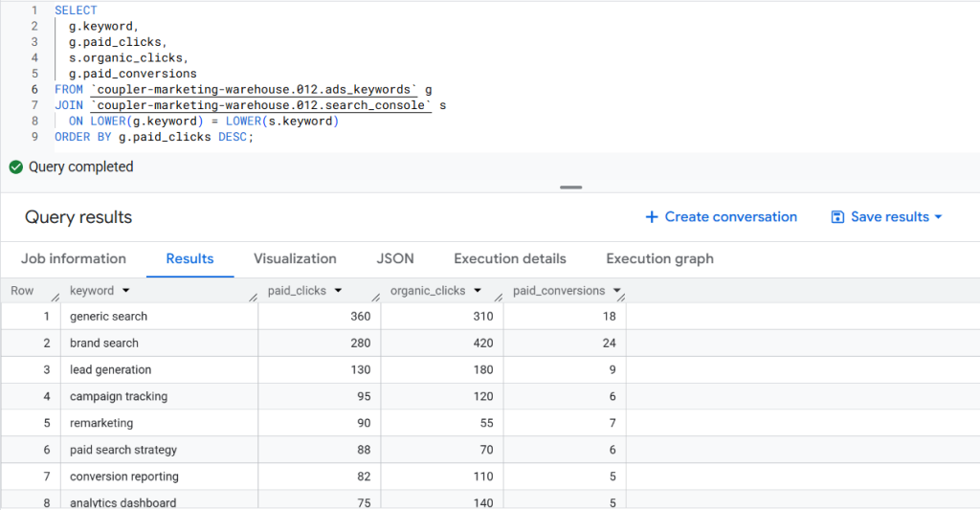This screenshot has width=980, height=510.
Task: Click line number 6 in editor gutter
Action: coord(34,89)
